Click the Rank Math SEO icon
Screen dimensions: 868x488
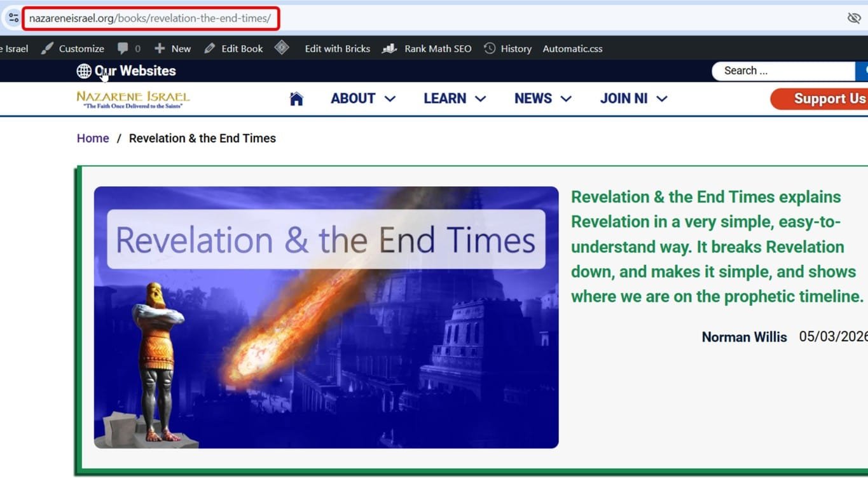[389, 48]
